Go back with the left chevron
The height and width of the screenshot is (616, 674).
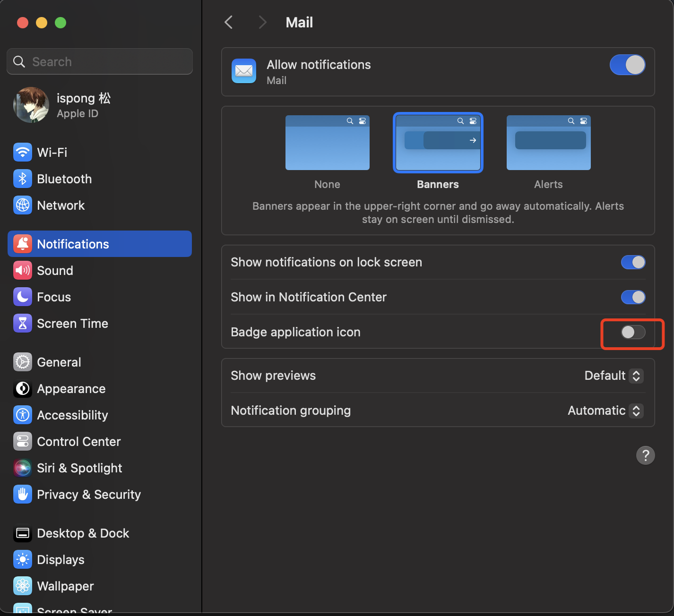229,22
